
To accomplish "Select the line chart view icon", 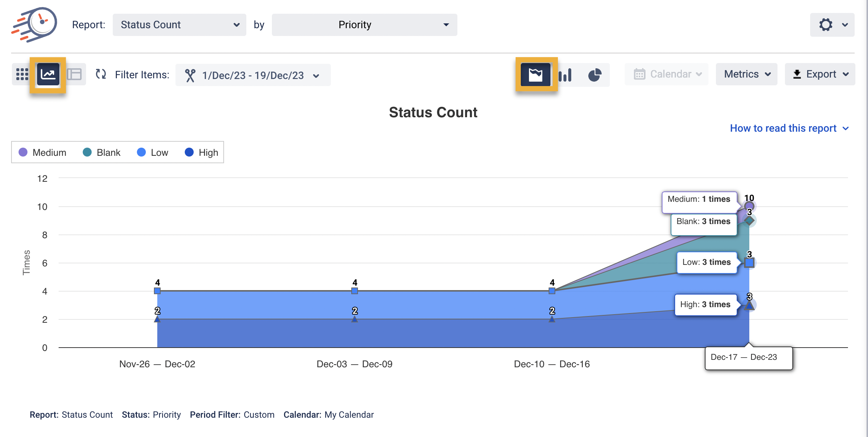I will pos(48,75).
